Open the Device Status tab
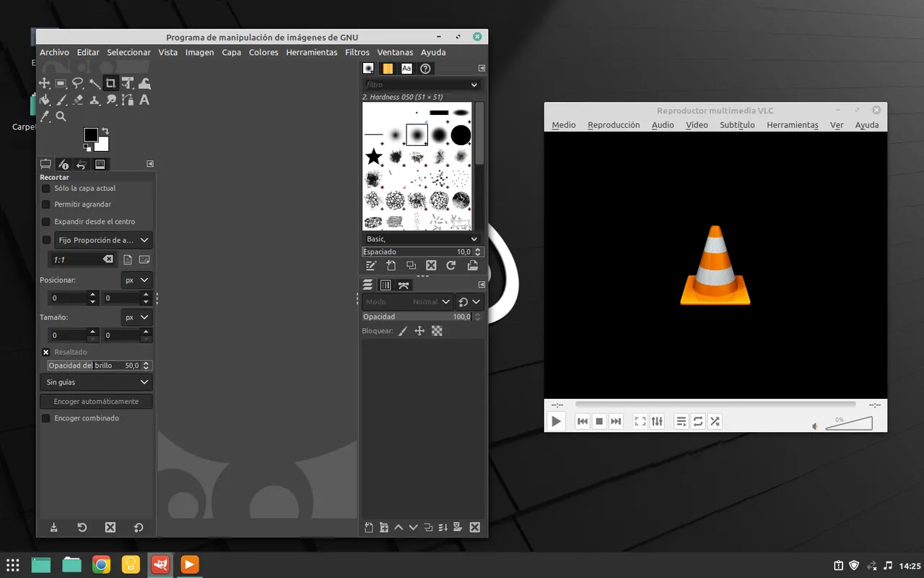Image resolution: width=924 pixels, height=578 pixels. (64, 164)
